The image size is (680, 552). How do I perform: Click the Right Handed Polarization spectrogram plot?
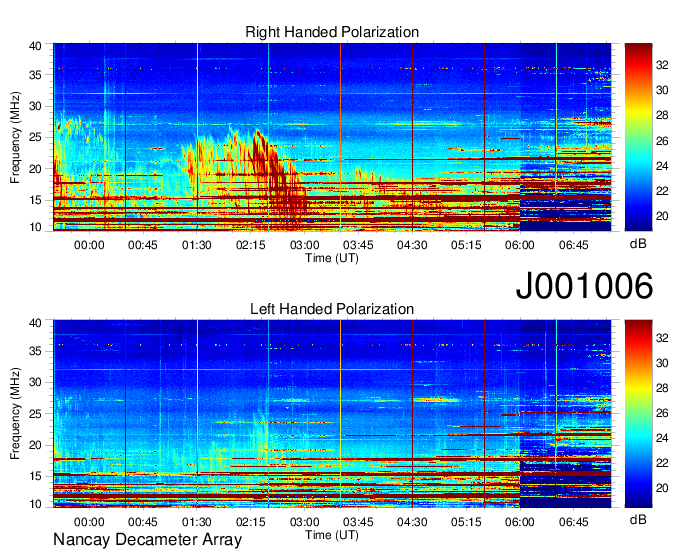pos(332,137)
